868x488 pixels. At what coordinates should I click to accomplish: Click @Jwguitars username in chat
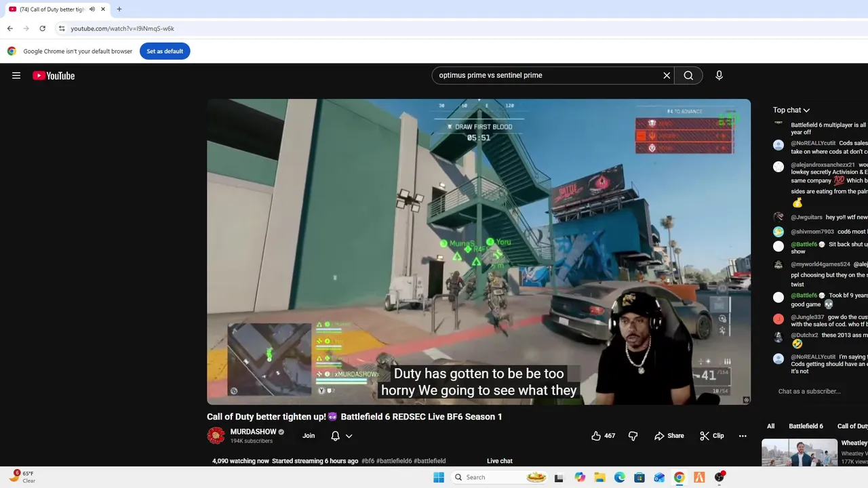tap(806, 218)
